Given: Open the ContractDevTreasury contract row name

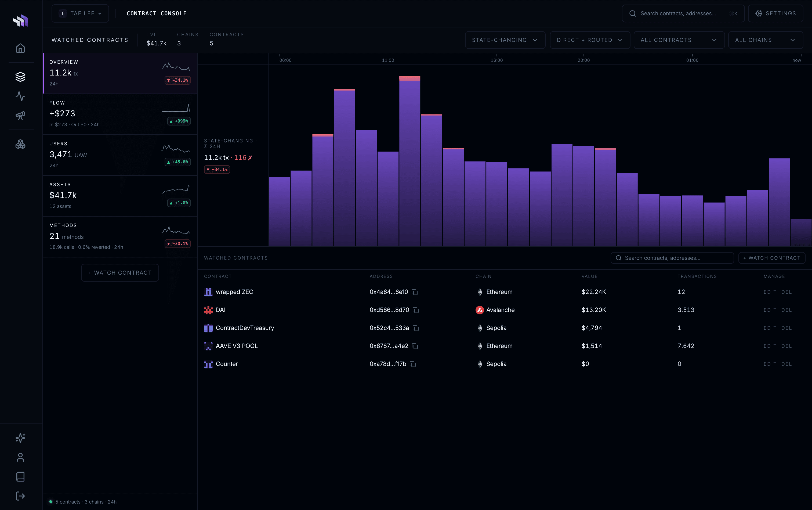Looking at the screenshot, I should click(245, 328).
